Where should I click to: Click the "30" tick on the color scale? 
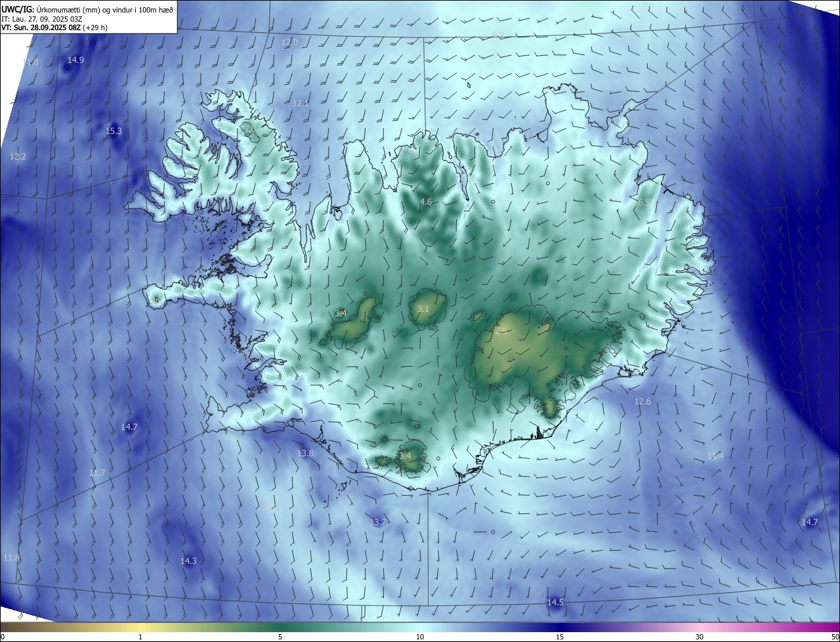click(x=700, y=637)
